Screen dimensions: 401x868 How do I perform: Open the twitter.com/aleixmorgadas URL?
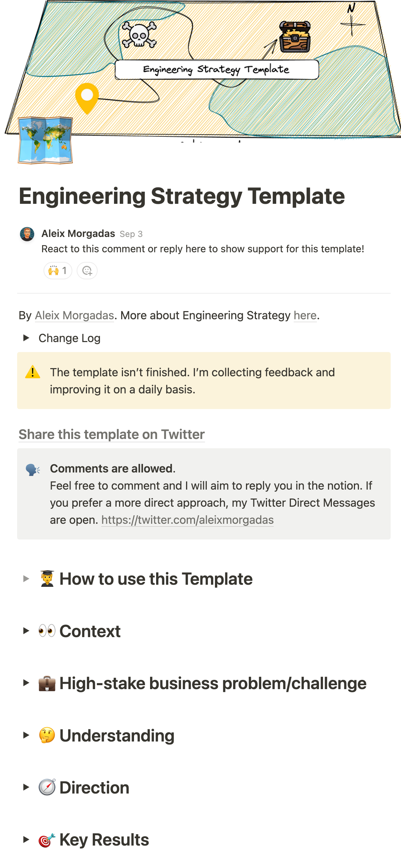click(187, 520)
